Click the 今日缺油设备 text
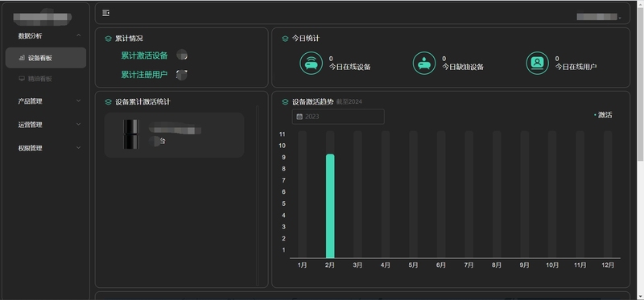Viewport: 644px width, 300px height. pyautogui.click(x=463, y=67)
